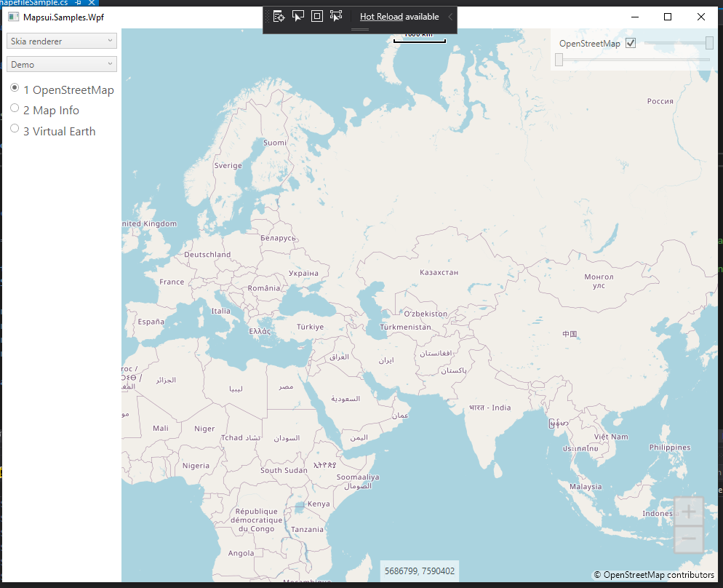
Task: Select the Go to Live Visual Tree icon
Action: pos(279,16)
